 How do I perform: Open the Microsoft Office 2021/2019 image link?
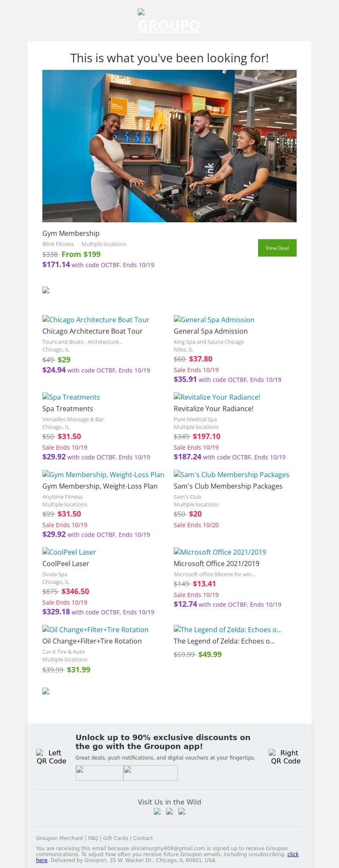click(x=220, y=552)
